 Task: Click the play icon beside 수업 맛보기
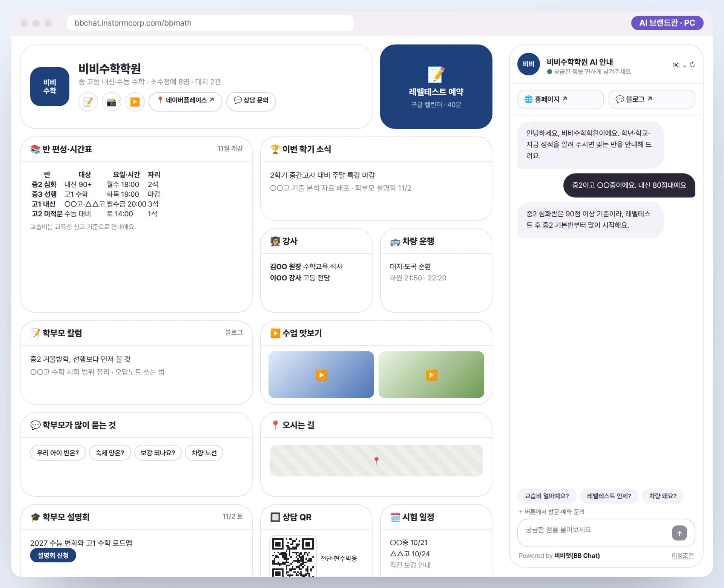[275, 333]
